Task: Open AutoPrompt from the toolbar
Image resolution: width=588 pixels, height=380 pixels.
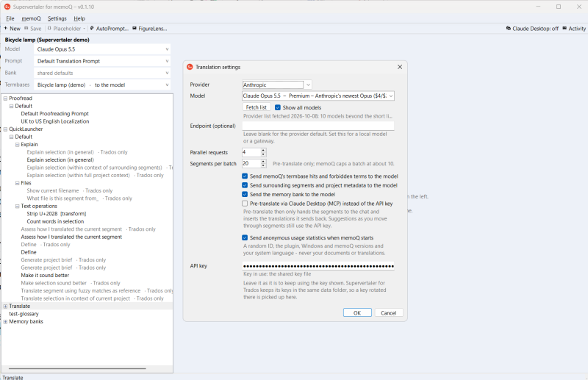Action: (109, 29)
